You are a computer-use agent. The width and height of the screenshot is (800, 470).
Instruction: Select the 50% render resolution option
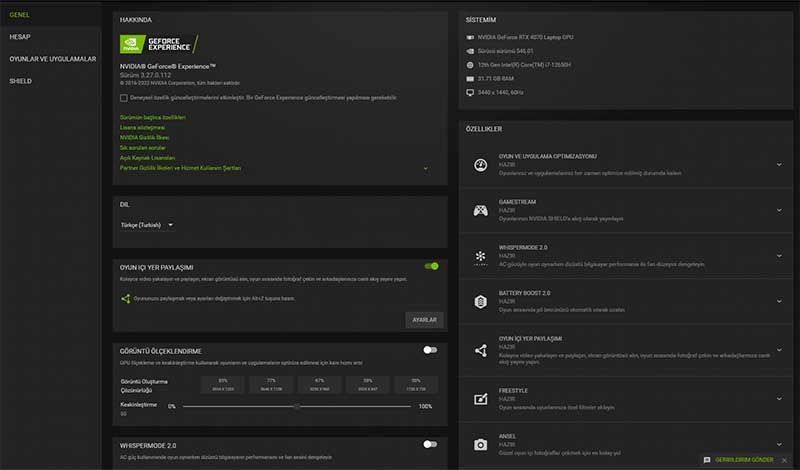pos(416,385)
